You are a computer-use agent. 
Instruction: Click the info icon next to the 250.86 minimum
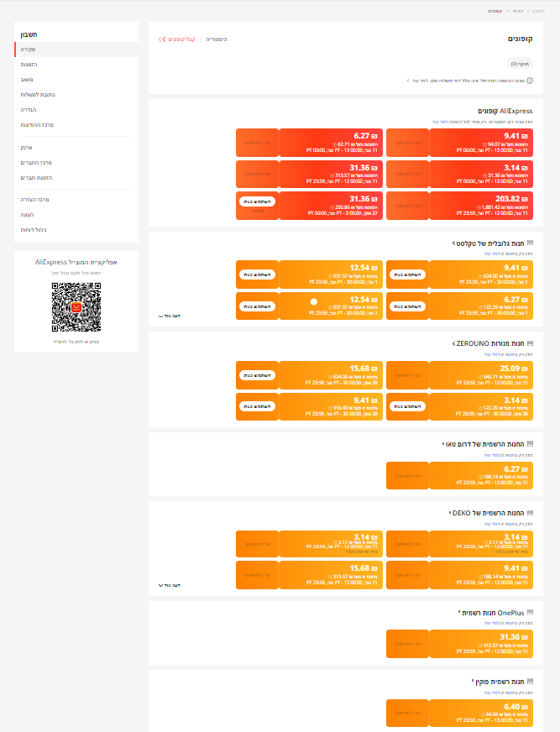[332, 207]
